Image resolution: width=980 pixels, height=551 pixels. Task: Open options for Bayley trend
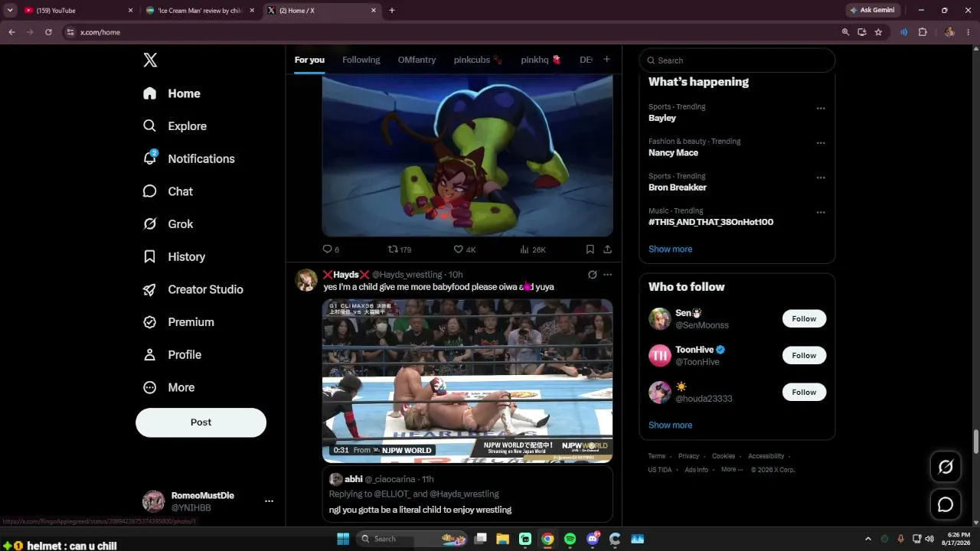point(821,109)
